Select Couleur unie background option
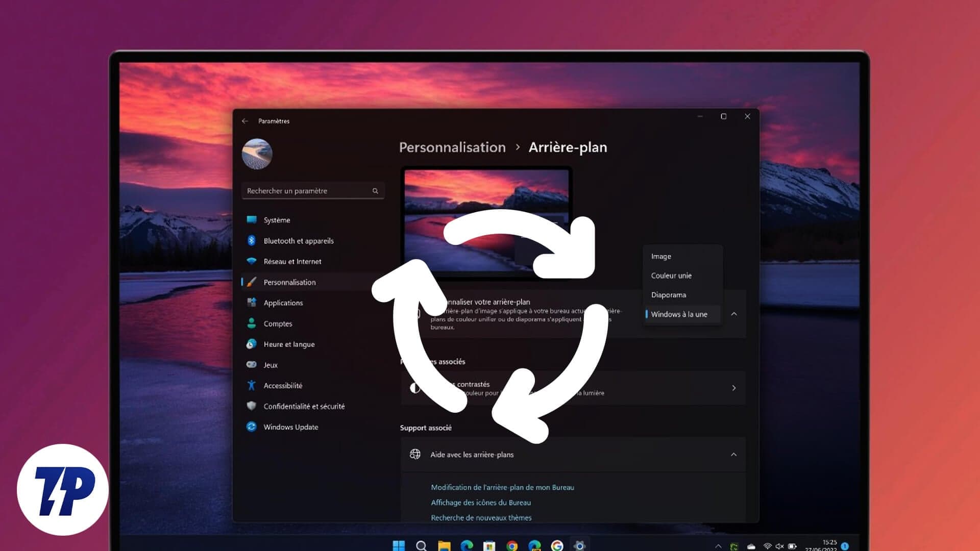The image size is (980, 551). click(671, 275)
